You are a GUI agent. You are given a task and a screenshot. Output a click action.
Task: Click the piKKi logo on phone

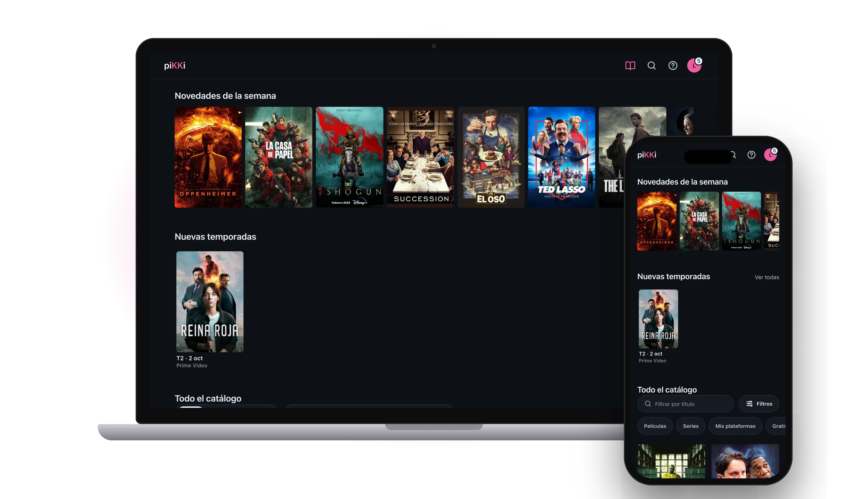[x=647, y=155]
